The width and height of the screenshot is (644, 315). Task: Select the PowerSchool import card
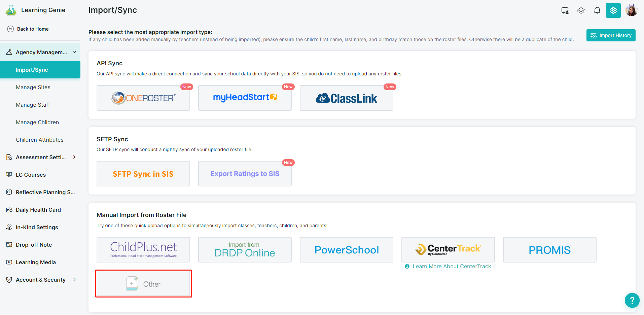347,250
